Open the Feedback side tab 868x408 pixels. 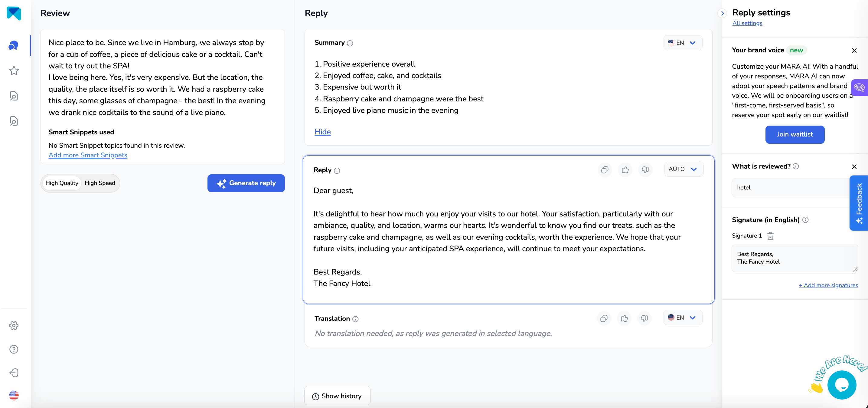click(859, 203)
